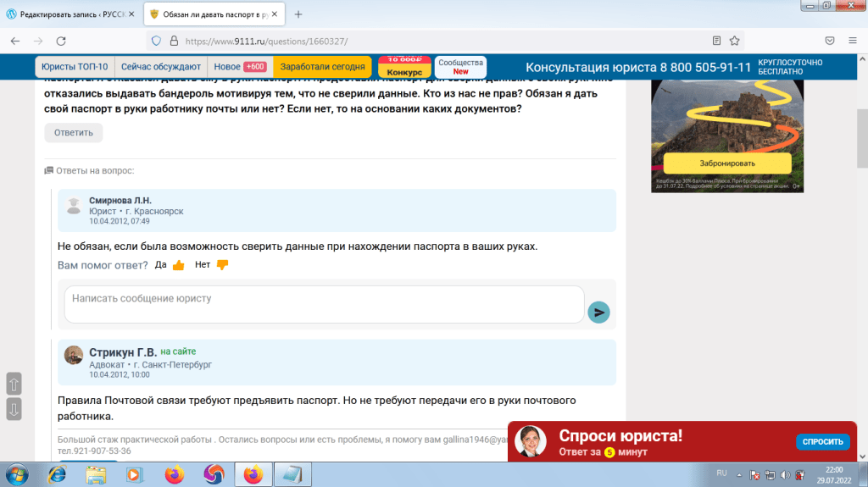Open lawyer profile 'Стрикун Г.В.'

(123, 352)
